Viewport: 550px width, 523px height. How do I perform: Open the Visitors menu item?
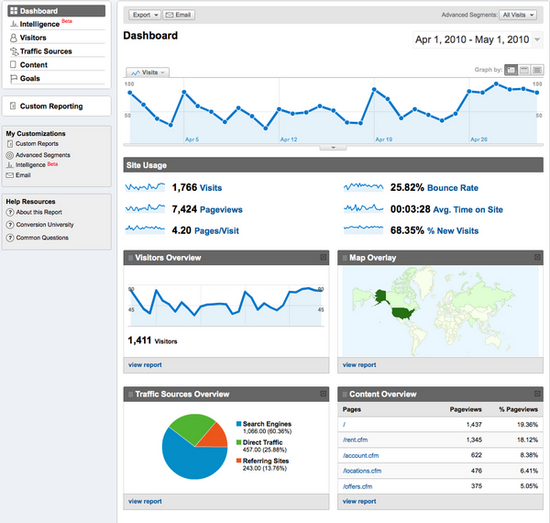pos(33,38)
